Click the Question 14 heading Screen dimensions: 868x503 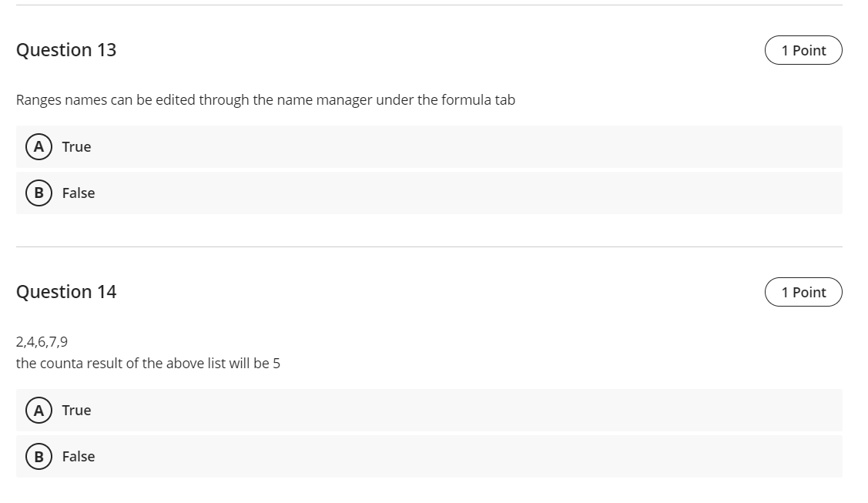click(x=67, y=292)
